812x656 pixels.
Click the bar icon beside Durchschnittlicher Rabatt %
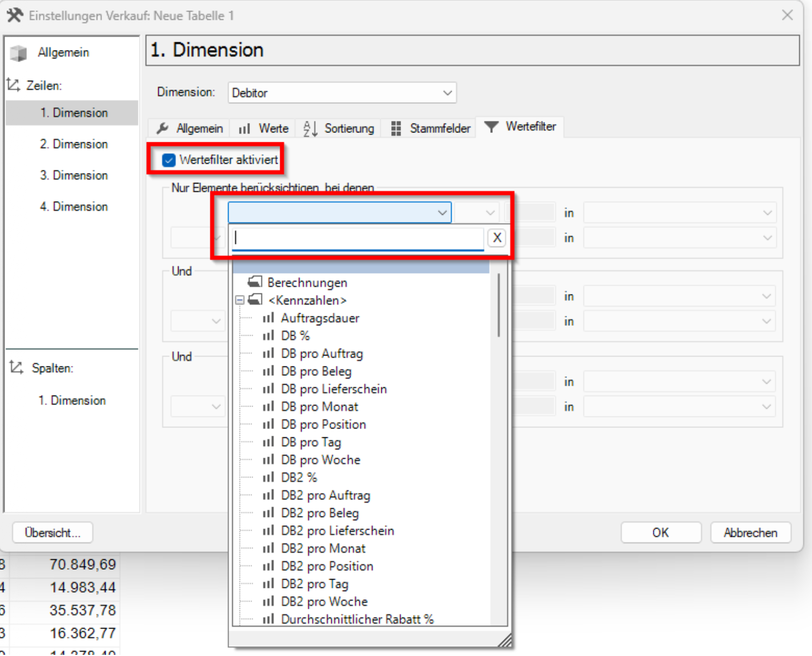click(268, 619)
